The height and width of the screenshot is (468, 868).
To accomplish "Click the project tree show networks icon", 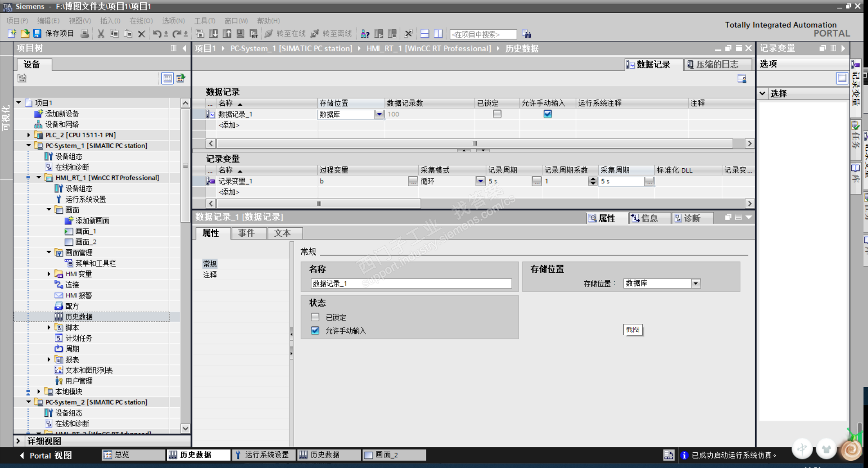I will tap(181, 78).
